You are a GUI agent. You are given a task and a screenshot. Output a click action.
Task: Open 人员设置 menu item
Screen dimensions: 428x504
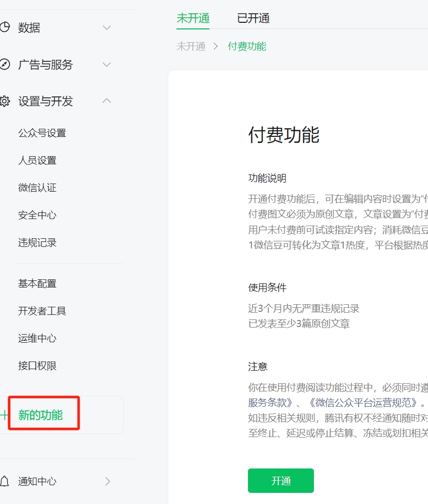pyautogui.click(x=37, y=161)
